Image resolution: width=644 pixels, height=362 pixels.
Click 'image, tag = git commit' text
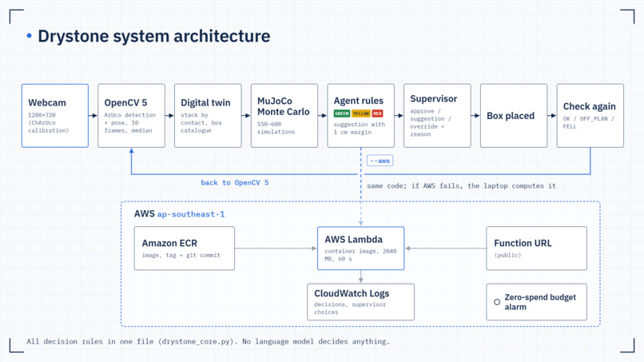coord(181,255)
